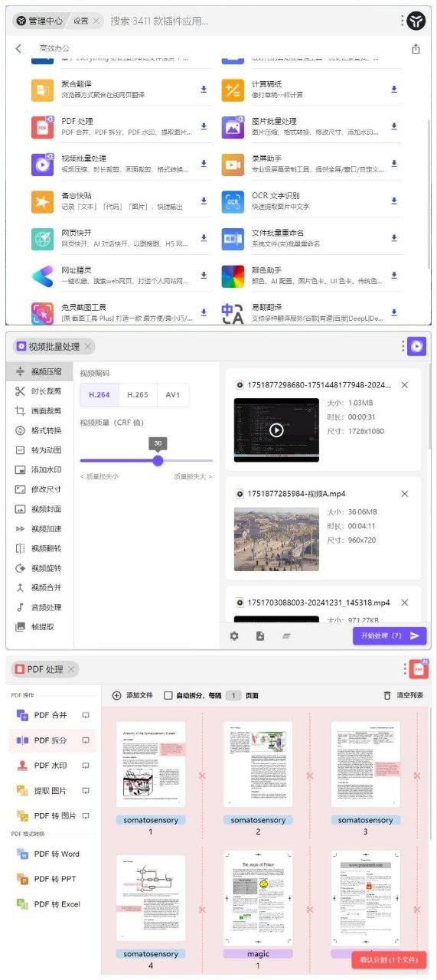
Task: Select 转为动图 in video sidebar
Action: click(x=39, y=450)
